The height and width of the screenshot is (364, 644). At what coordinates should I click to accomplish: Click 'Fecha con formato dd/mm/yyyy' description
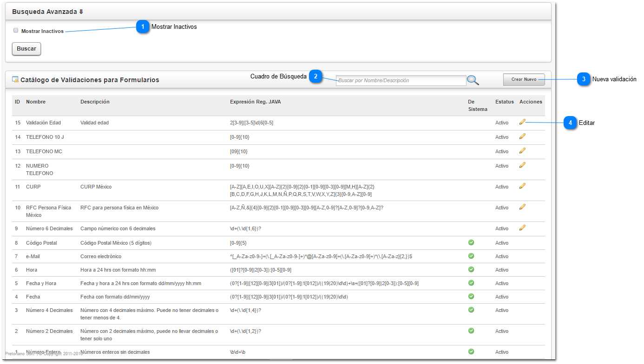pyautogui.click(x=115, y=297)
